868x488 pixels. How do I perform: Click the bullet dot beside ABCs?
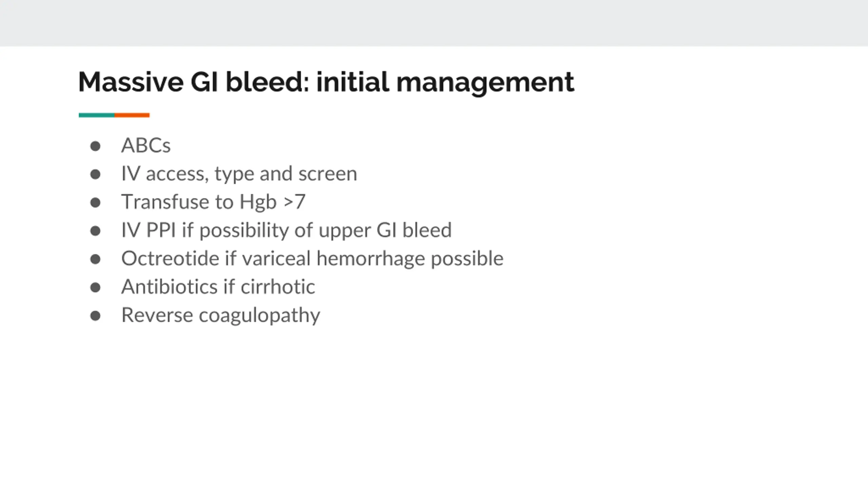click(95, 146)
